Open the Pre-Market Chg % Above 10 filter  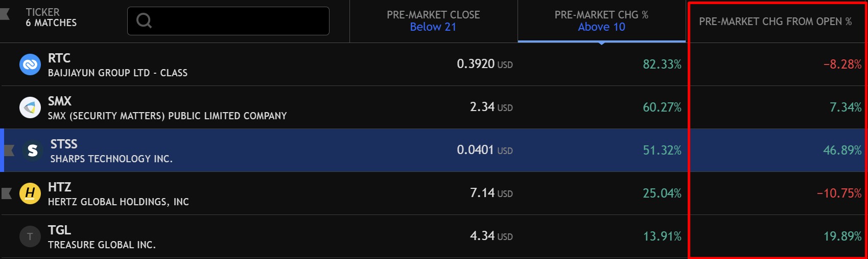point(601,21)
